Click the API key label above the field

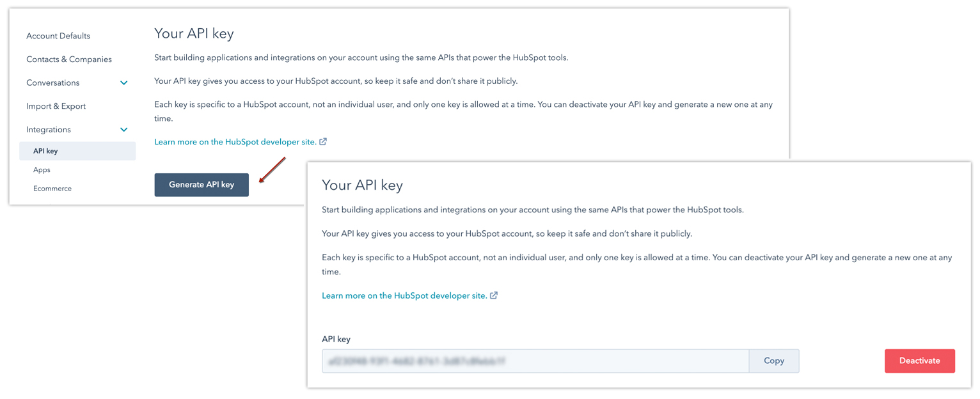coord(336,340)
